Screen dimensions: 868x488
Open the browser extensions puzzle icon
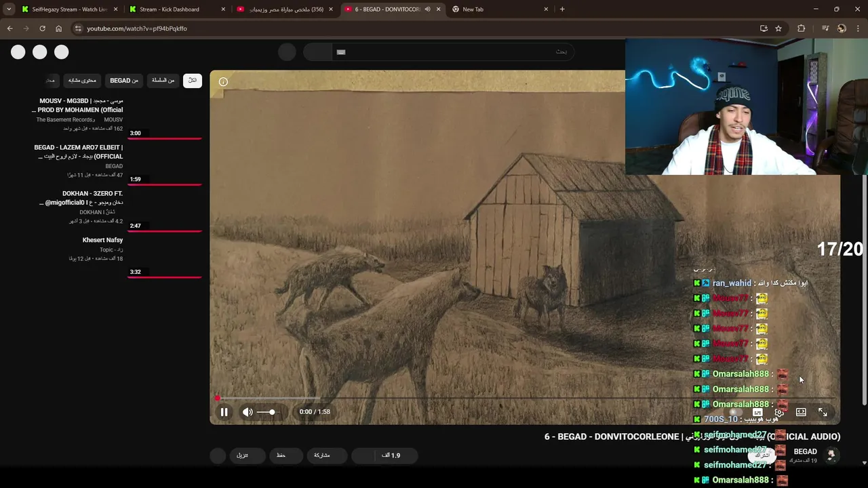click(x=802, y=28)
